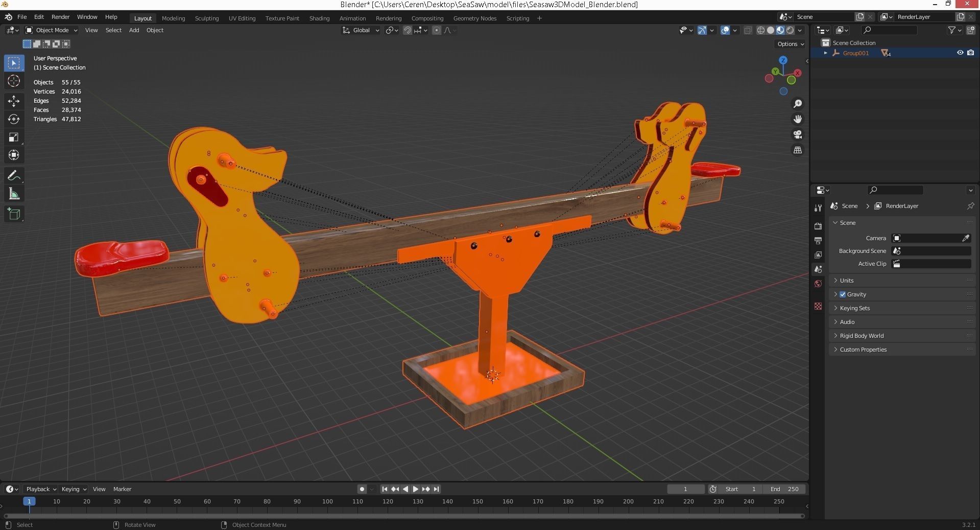Click the current frame field
This screenshot has height=530, width=980.
pyautogui.click(x=685, y=489)
